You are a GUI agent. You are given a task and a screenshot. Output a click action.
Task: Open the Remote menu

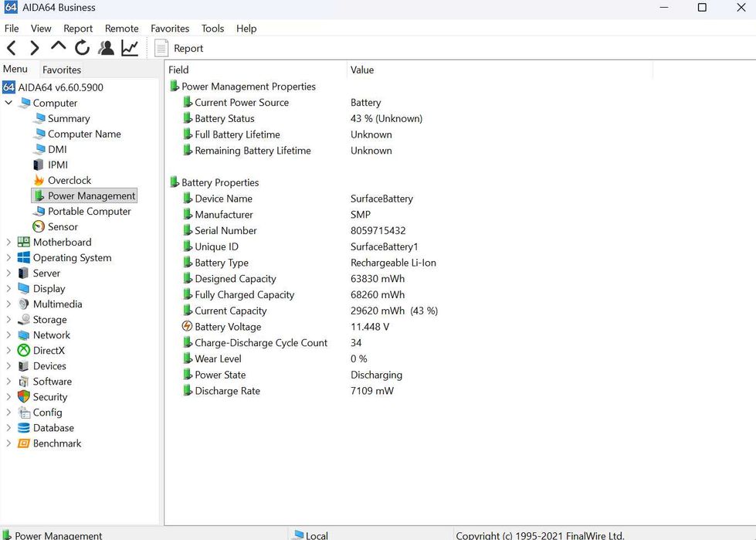122,29
